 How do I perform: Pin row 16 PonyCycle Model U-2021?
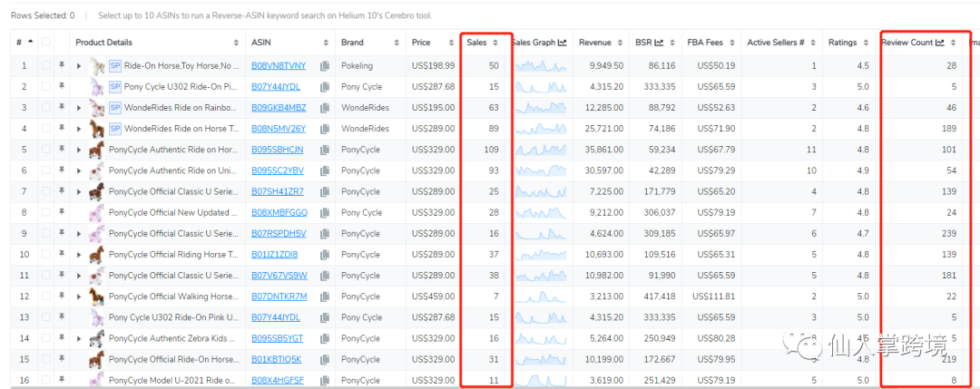pyautogui.click(x=62, y=380)
